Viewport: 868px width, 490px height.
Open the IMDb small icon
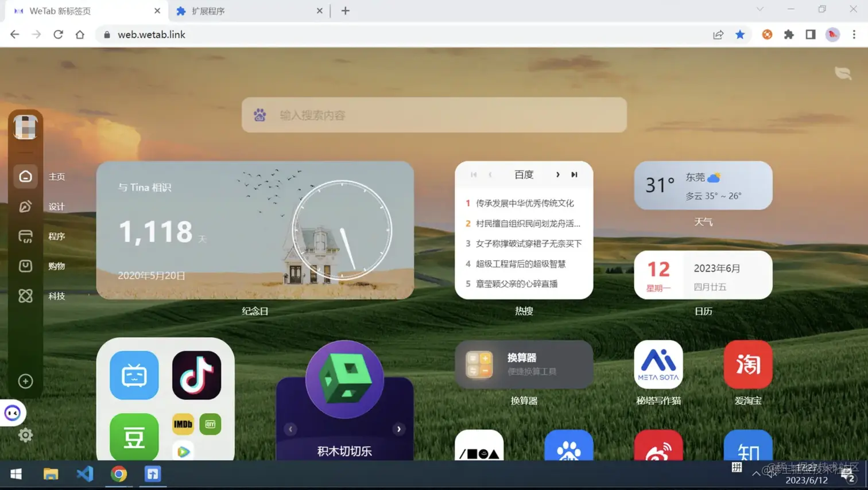183,424
